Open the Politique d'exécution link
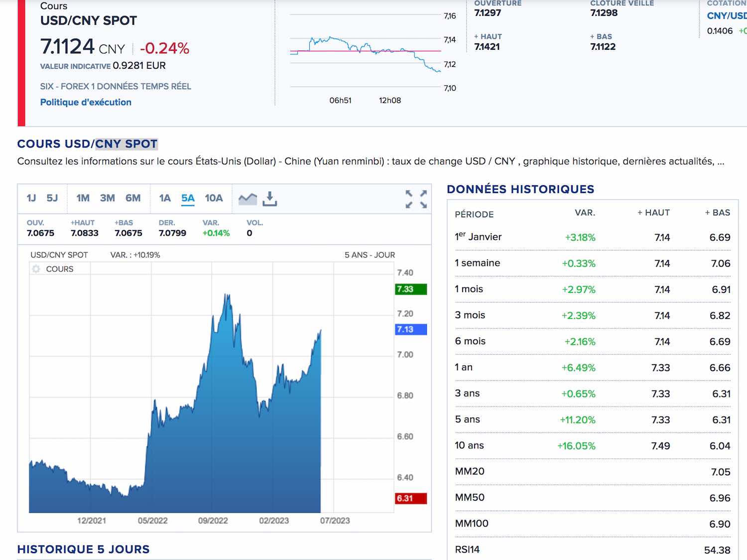This screenshot has height=560, width=747. [x=86, y=102]
